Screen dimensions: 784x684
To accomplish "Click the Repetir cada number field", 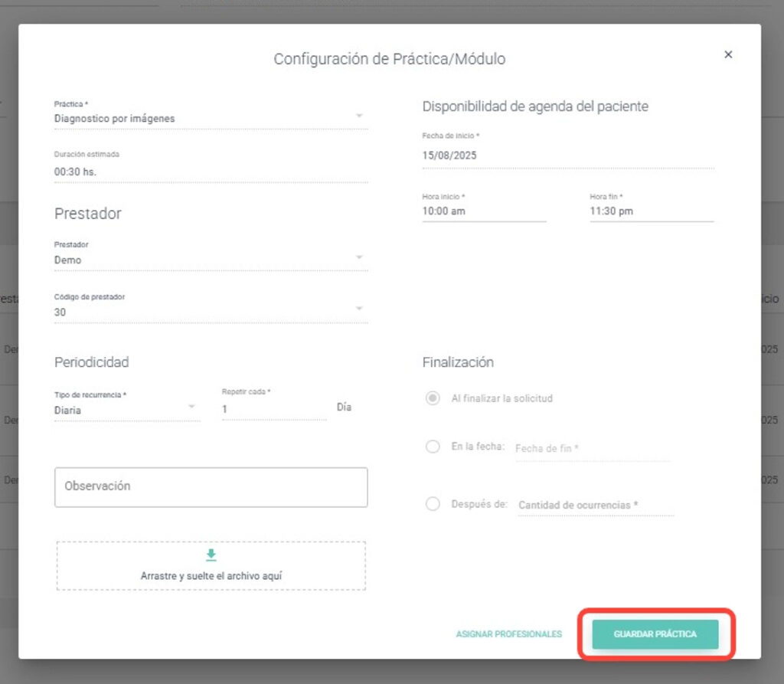I will (273, 410).
